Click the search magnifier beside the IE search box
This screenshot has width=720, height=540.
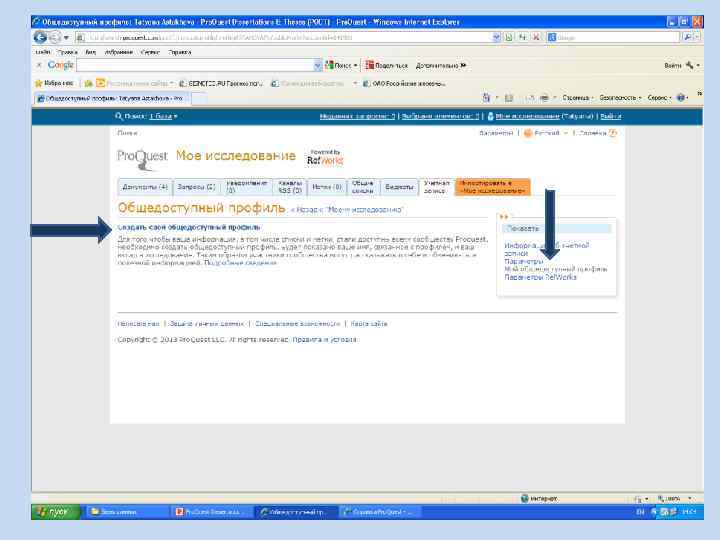click(687, 37)
